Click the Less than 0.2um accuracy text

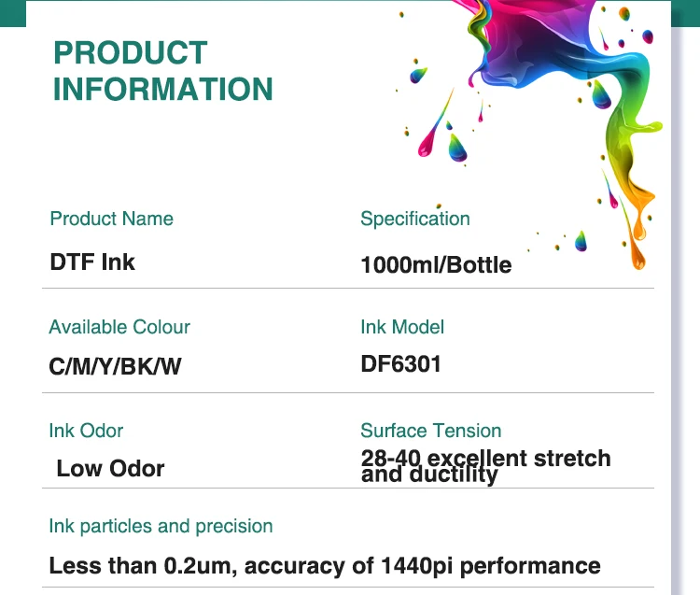324,565
